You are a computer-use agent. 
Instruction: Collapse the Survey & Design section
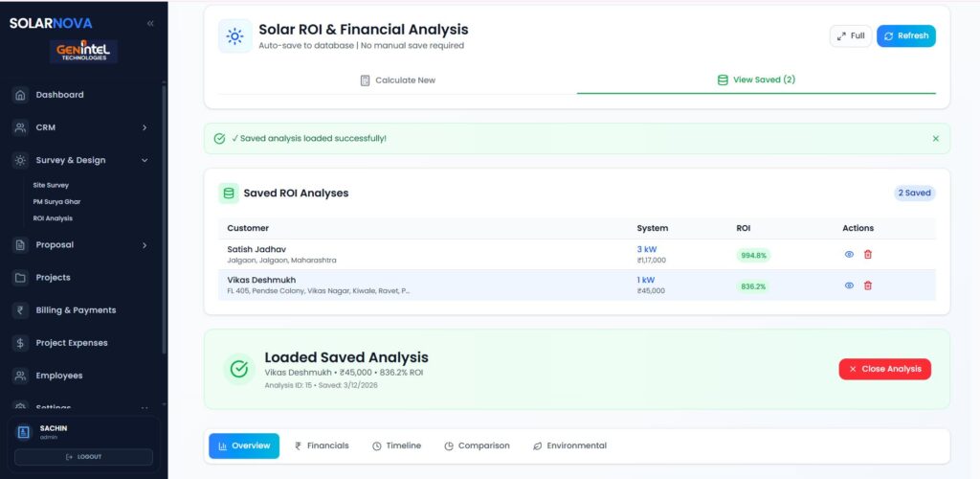click(x=145, y=160)
